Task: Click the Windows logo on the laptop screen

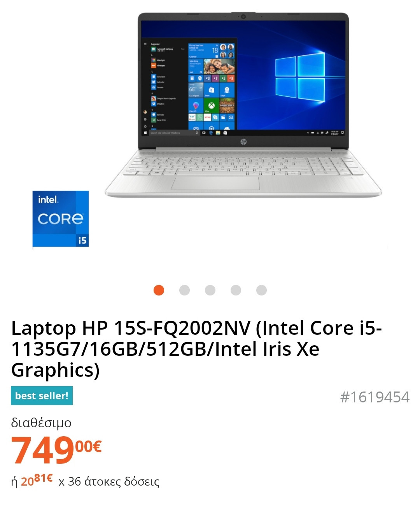Action: (x=300, y=78)
